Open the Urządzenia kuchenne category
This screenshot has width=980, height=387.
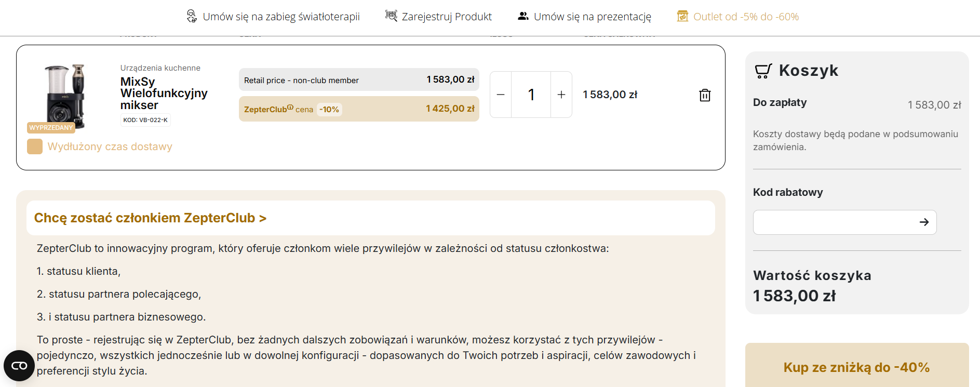(160, 68)
